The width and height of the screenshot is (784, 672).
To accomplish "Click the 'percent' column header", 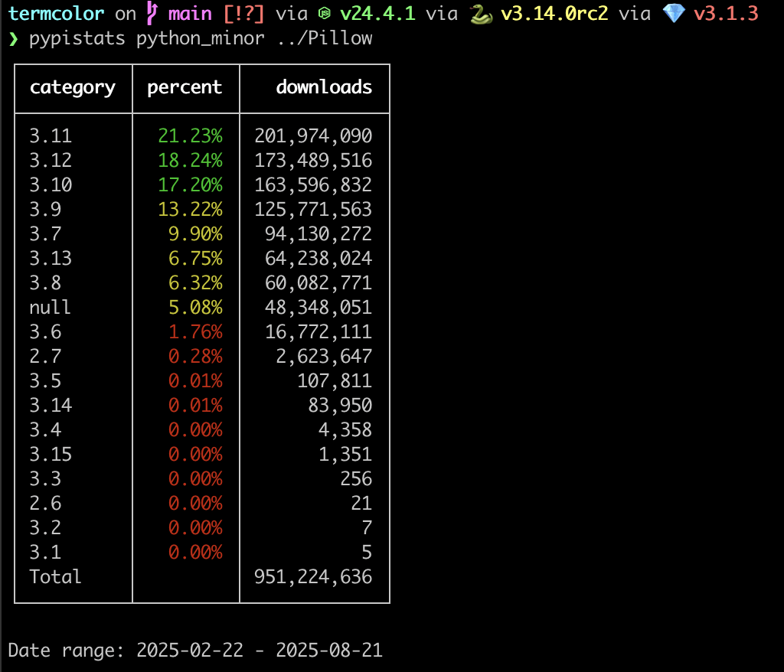I will [x=185, y=87].
